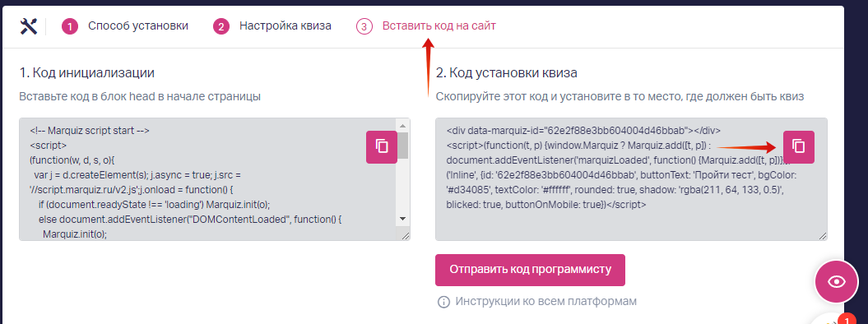Click inside the Marquiz initialization script text area

tap(209, 179)
